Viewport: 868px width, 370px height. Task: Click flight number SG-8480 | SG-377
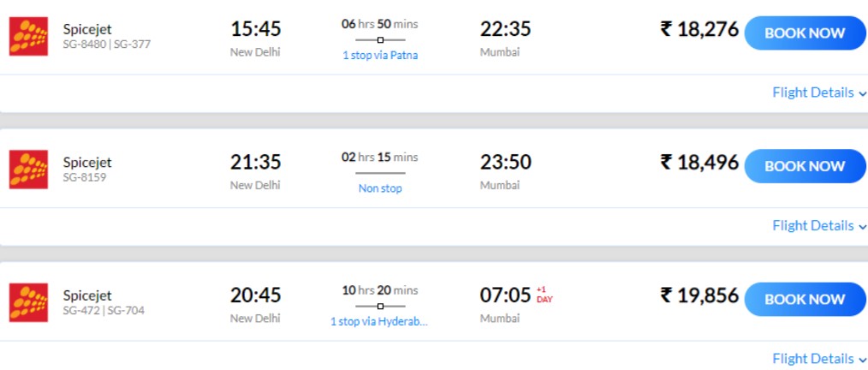(x=106, y=45)
